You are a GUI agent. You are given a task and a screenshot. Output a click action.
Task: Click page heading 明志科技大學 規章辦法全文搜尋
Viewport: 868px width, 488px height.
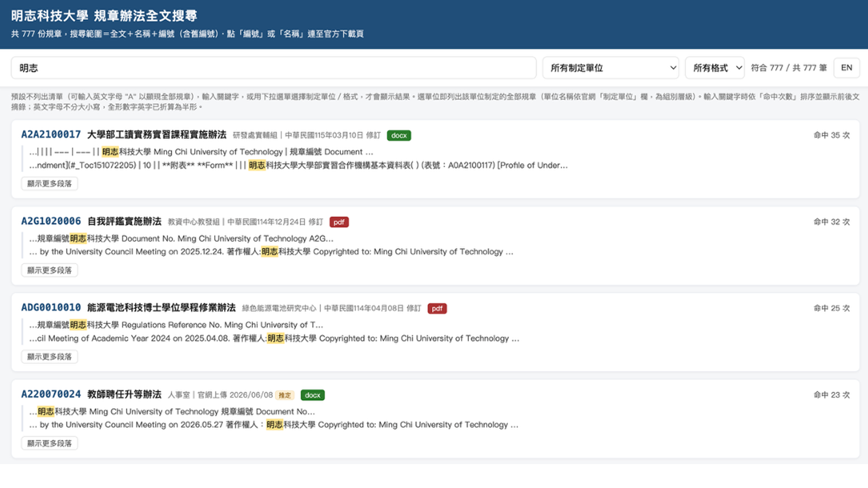pyautogui.click(x=104, y=16)
